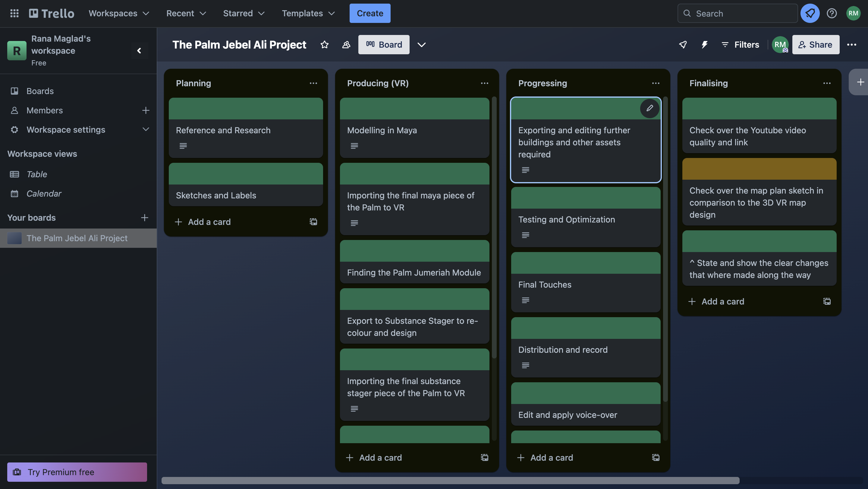Screen dimensions: 868x489
Task: Click the Create button
Action: tap(370, 13)
